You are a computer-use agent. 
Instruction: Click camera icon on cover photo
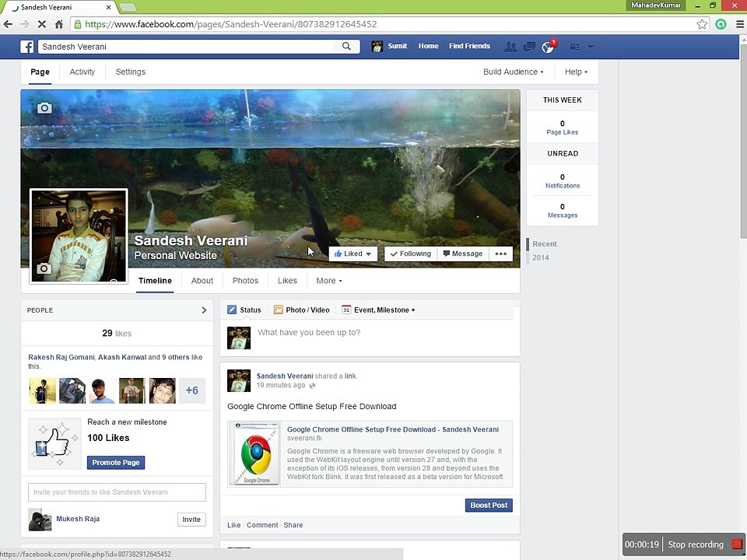click(44, 108)
